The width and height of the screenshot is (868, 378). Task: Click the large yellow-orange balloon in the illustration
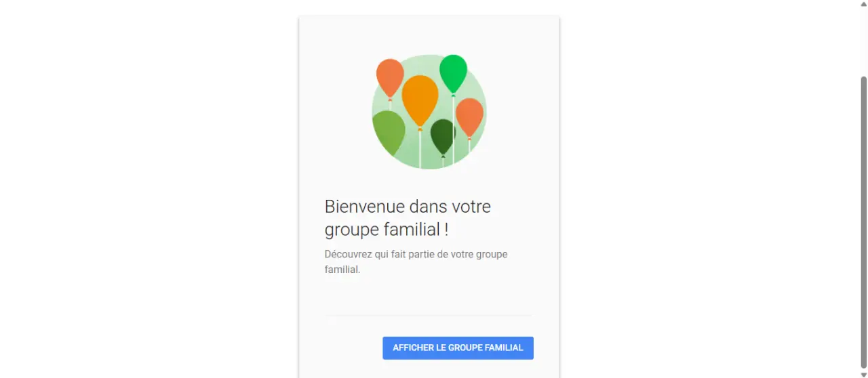(420, 100)
